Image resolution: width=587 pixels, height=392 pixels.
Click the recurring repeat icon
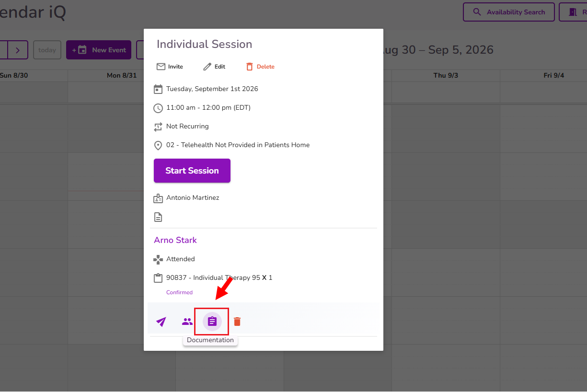[158, 127]
